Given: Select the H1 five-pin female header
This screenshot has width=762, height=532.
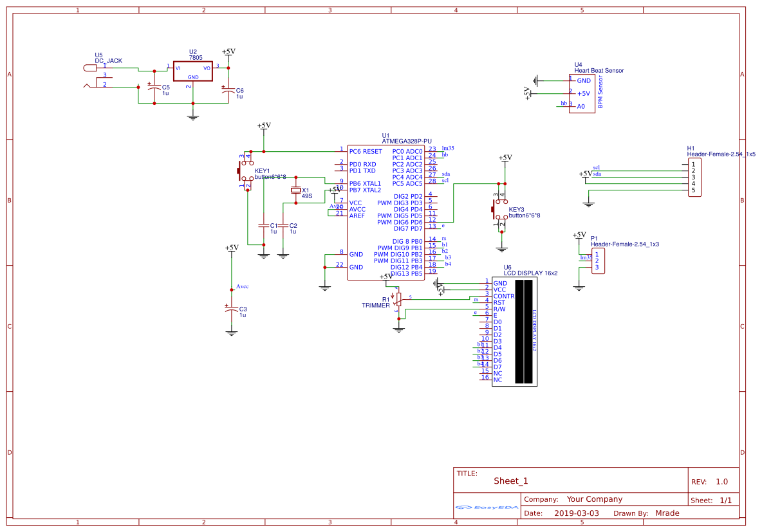Looking at the screenshot, I should tap(693, 178).
